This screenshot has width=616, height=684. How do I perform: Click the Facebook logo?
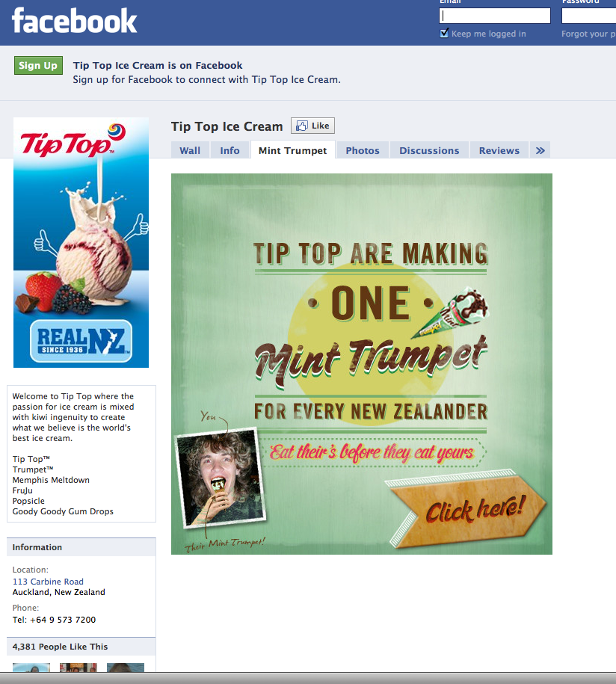[x=74, y=20]
